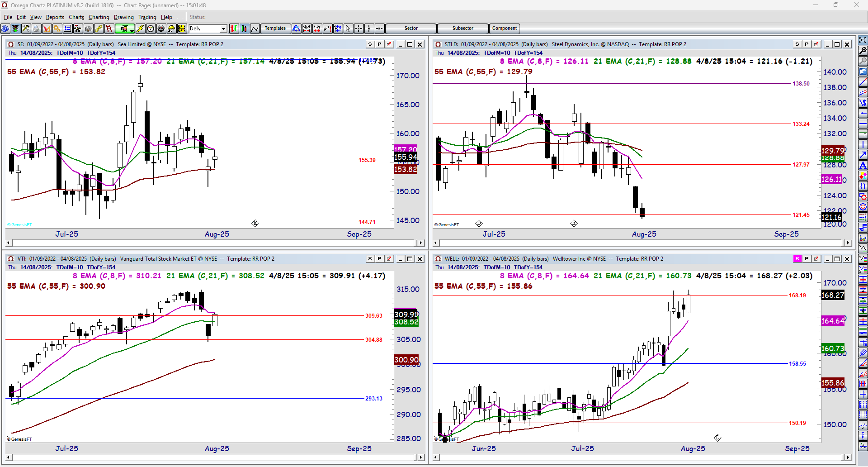The height and width of the screenshot is (467, 868).
Task: Open the Trading menu
Action: [x=147, y=17]
